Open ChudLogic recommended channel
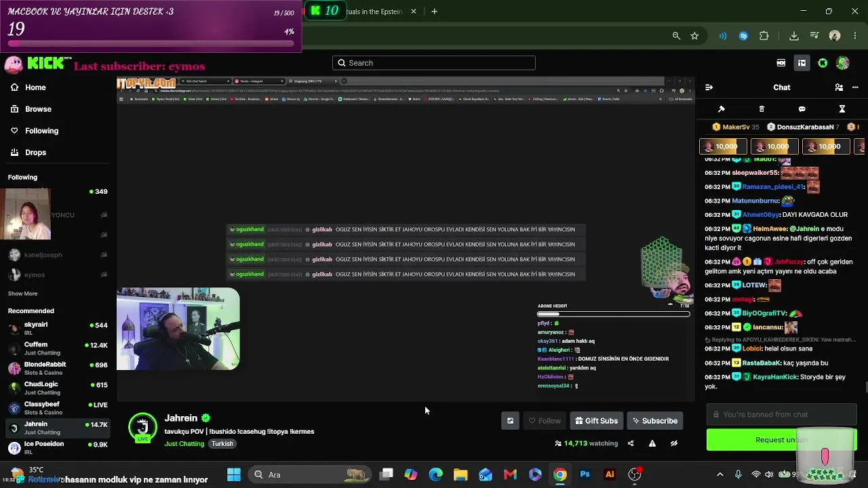The image size is (868, 488). (x=58, y=388)
